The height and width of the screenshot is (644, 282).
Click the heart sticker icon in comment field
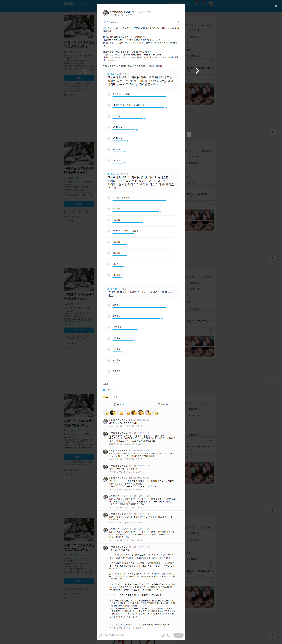coord(106,635)
